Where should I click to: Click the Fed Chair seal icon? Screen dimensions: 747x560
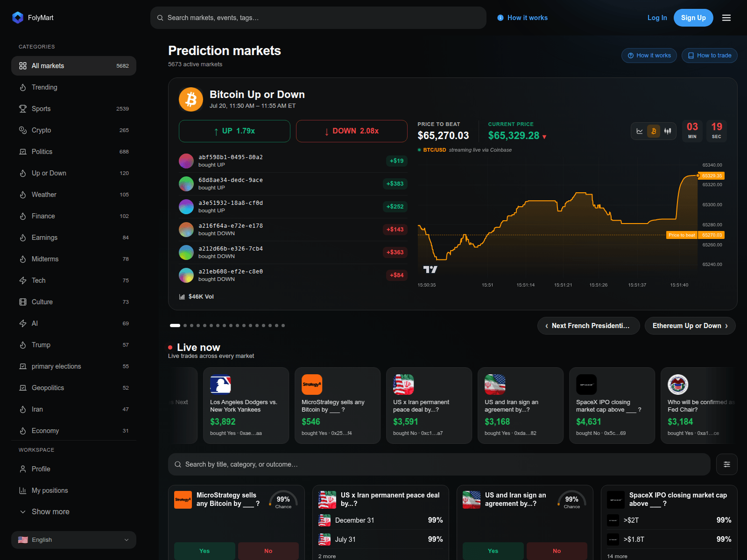(x=678, y=385)
